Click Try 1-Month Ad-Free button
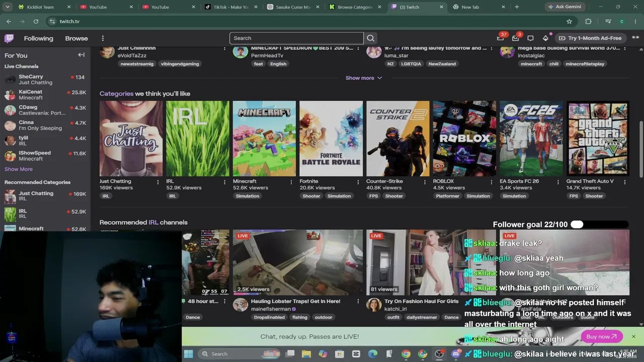Screen dimensions: 644x362 (x=590, y=38)
